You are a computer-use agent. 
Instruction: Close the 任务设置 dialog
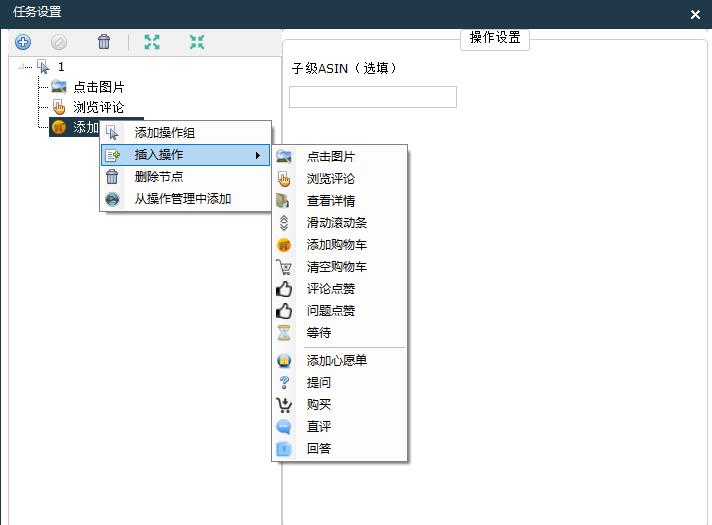(695, 15)
